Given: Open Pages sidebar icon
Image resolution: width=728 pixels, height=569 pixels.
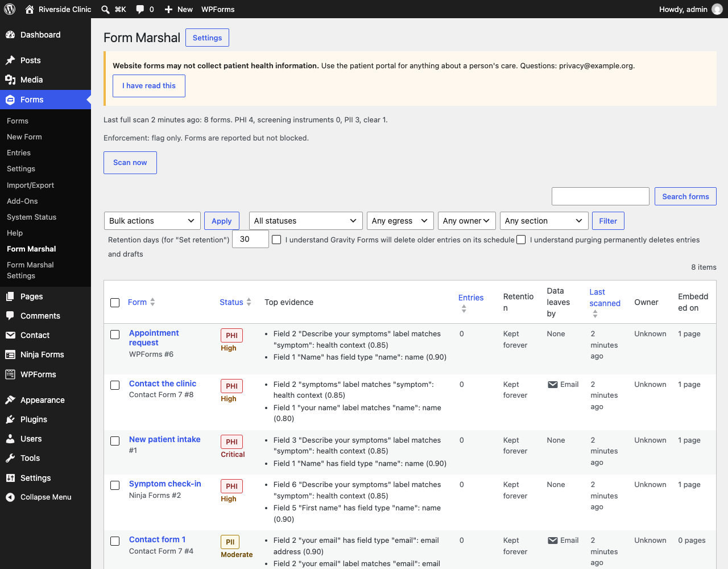Looking at the screenshot, I should pyautogui.click(x=10, y=296).
